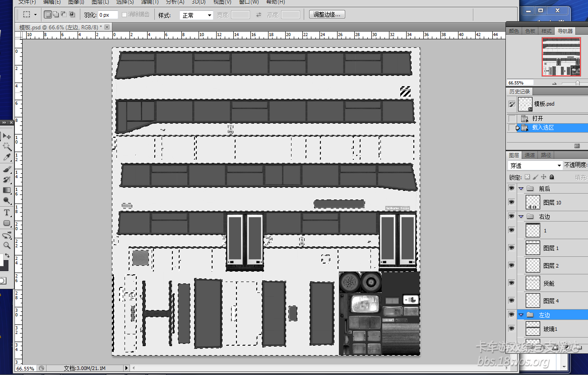Screen dimensions: 588x375
Task: Choose New Selection mode
Action: coord(48,15)
